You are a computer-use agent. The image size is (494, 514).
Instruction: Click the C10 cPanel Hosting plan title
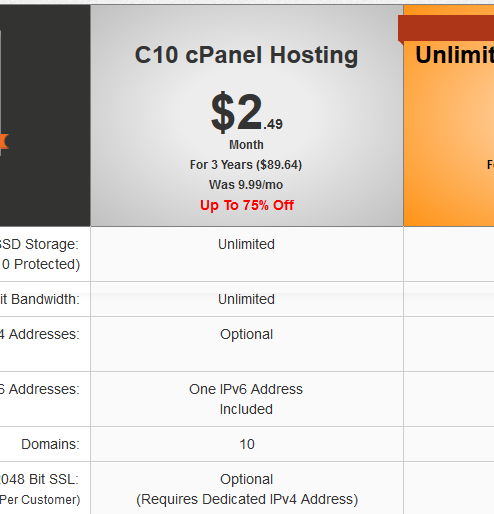(246, 55)
